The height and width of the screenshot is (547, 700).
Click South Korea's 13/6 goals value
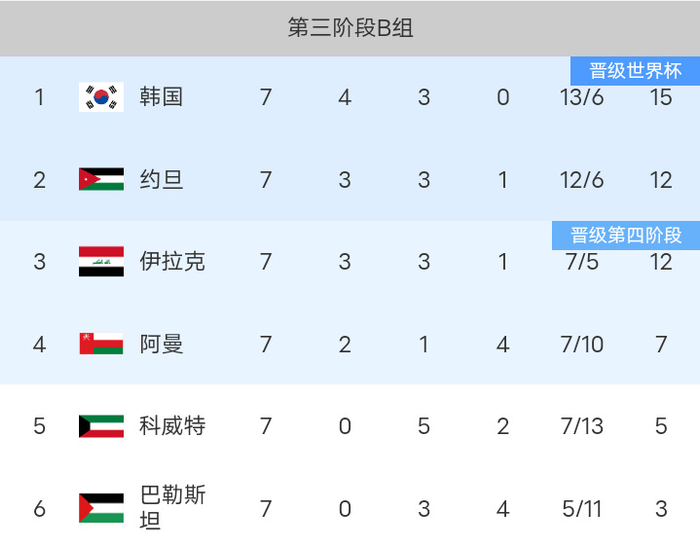[582, 97]
